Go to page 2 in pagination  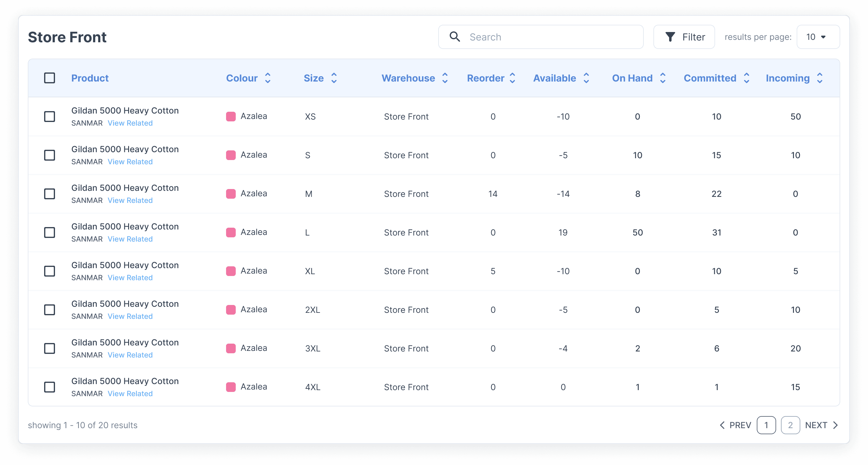click(x=790, y=425)
